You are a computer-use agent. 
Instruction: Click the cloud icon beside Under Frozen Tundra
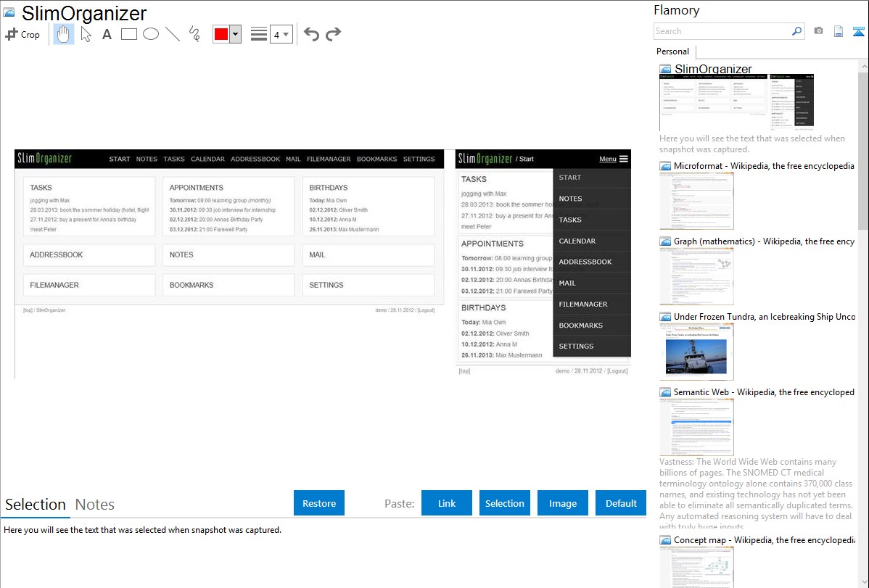pyautogui.click(x=666, y=317)
